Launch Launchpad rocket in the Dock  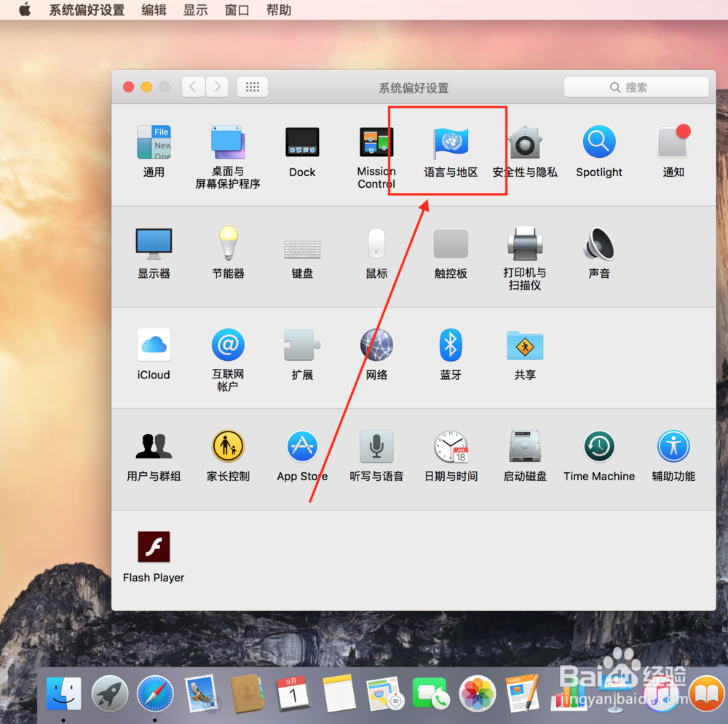110,694
